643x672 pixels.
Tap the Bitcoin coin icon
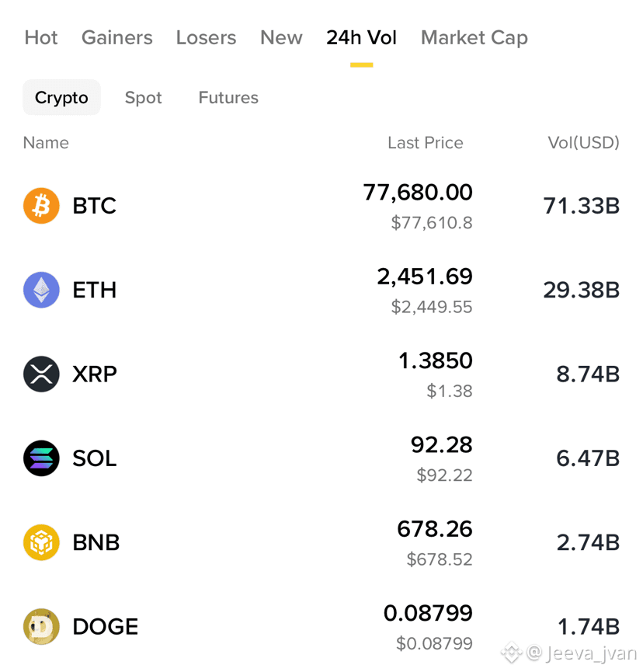tap(41, 206)
